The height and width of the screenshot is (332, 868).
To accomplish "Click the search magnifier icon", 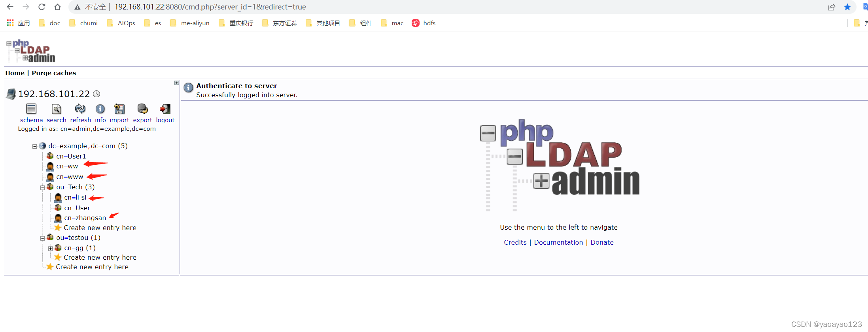I will tap(57, 109).
